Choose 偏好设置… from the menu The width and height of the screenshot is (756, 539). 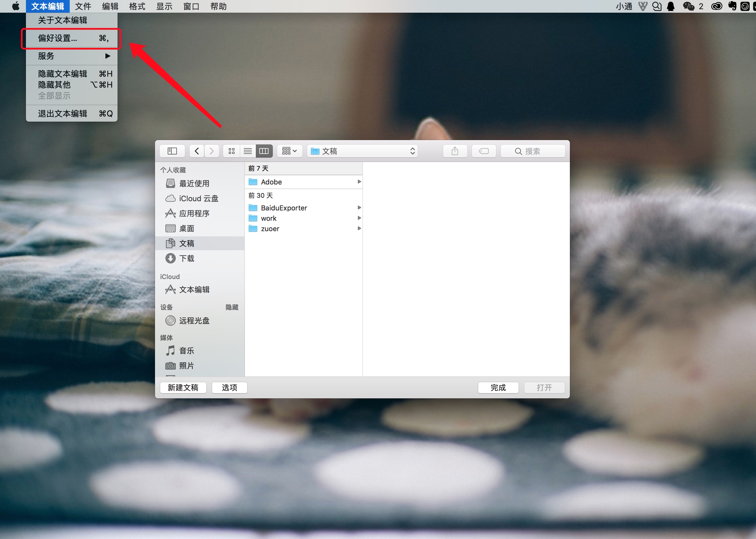click(72, 38)
